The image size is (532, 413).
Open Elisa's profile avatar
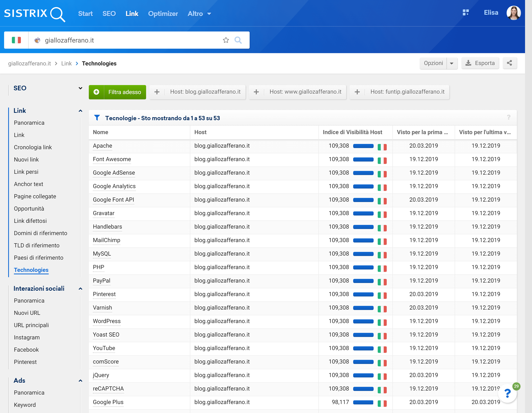514,13
